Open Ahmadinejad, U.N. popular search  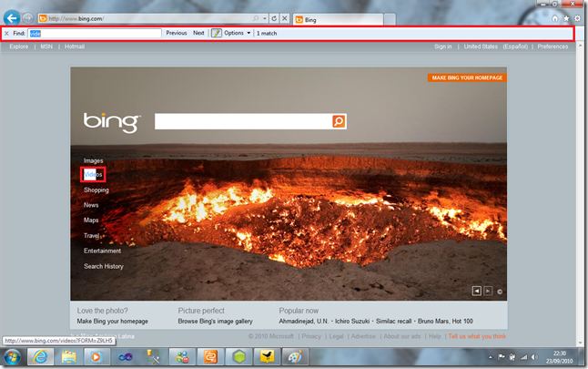pyautogui.click(x=303, y=322)
